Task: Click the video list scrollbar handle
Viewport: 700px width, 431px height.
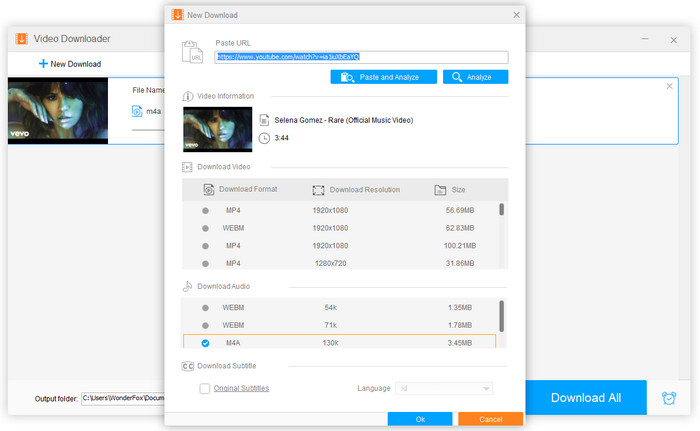Action: point(501,209)
